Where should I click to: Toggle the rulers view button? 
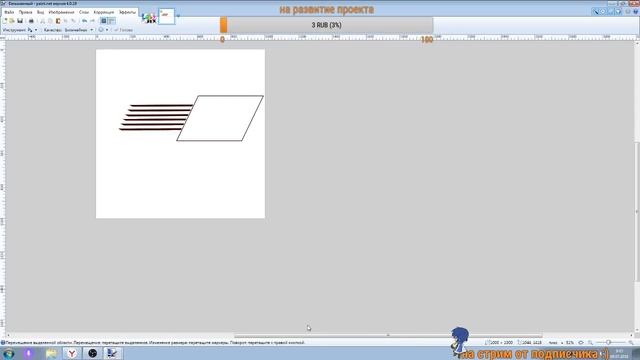point(111,21)
